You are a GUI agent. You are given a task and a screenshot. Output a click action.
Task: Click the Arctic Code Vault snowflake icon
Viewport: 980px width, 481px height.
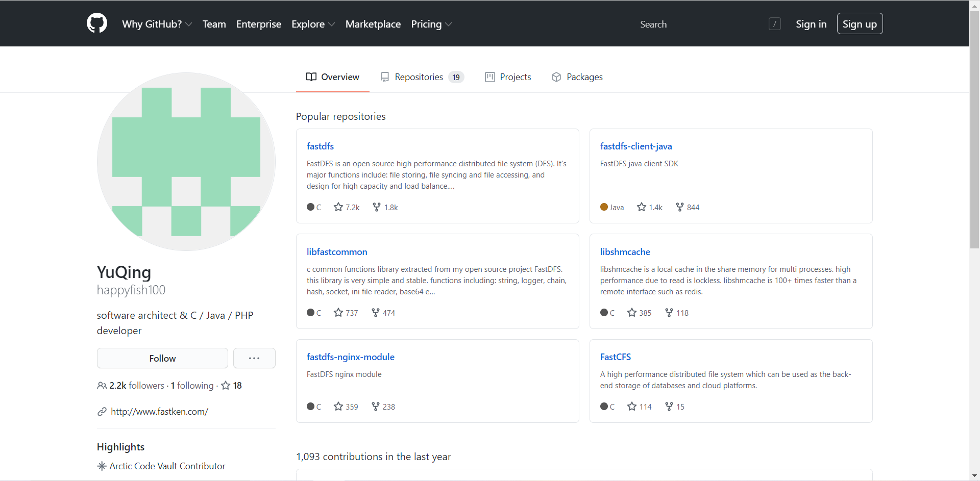click(102, 466)
